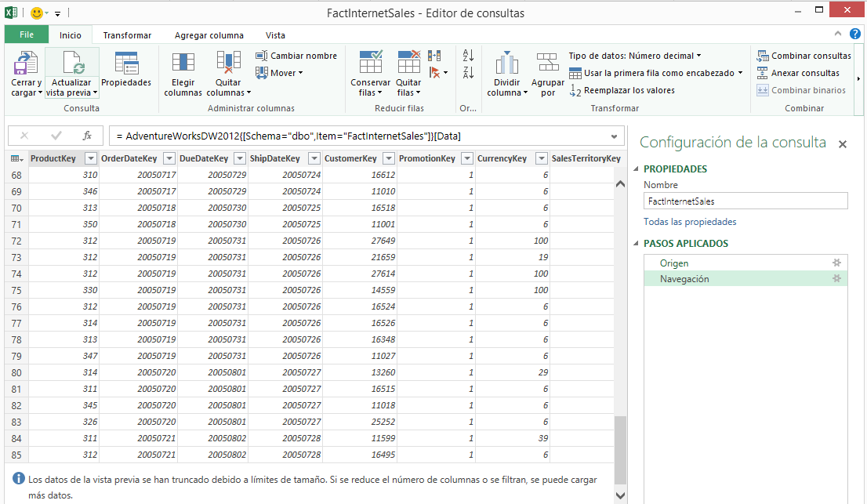The image size is (867, 504).
Task: Click the Nombre text field
Action: point(745,201)
